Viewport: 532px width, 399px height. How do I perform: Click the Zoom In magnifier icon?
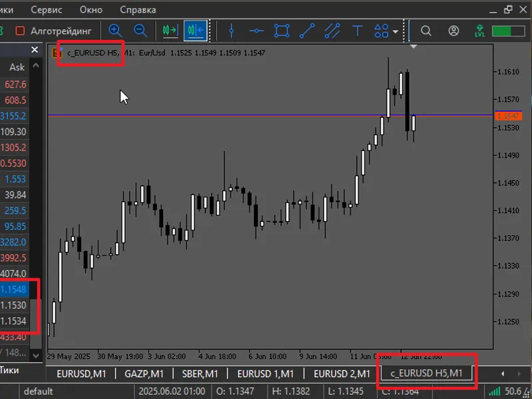115,31
